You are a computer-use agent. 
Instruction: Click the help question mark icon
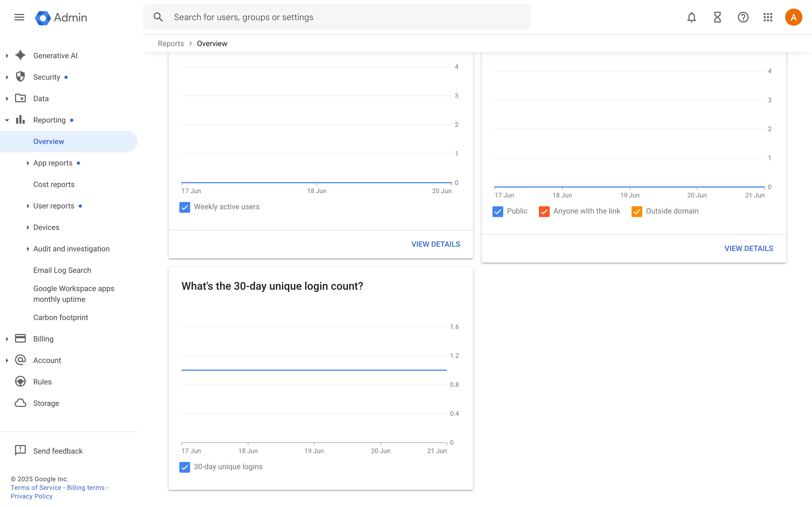pyautogui.click(x=743, y=17)
